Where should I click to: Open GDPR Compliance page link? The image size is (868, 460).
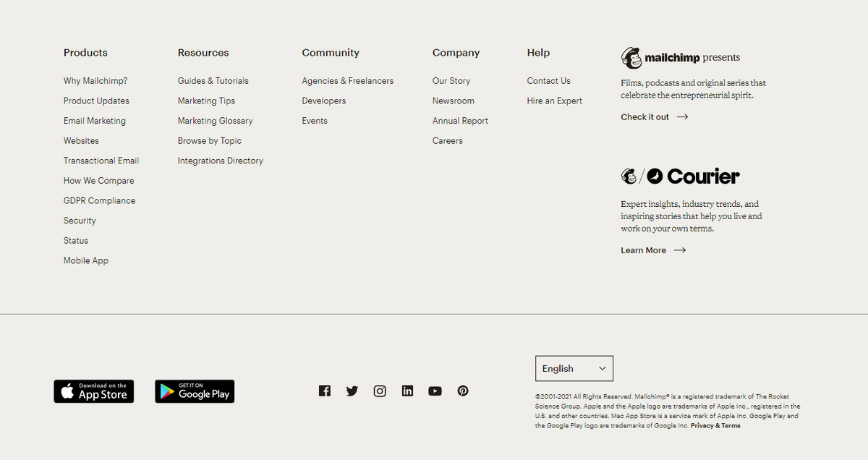pyautogui.click(x=100, y=200)
